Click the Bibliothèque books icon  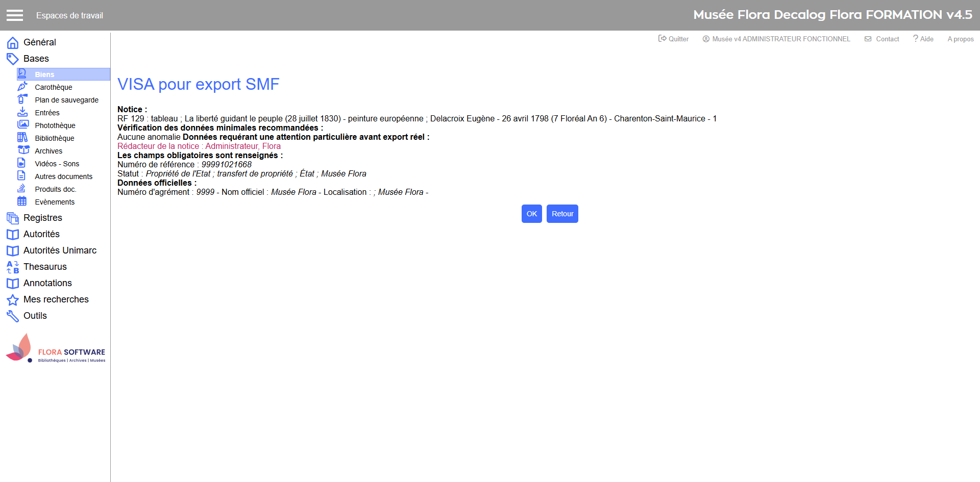pos(22,138)
